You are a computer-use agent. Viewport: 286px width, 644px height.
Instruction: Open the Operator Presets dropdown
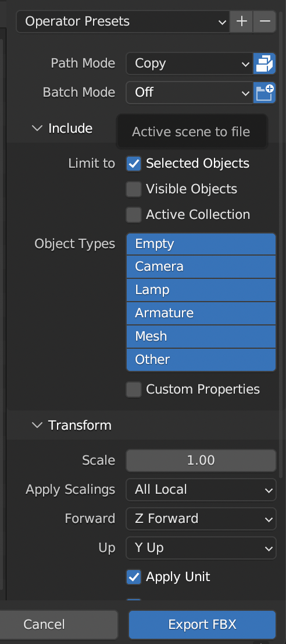(123, 22)
